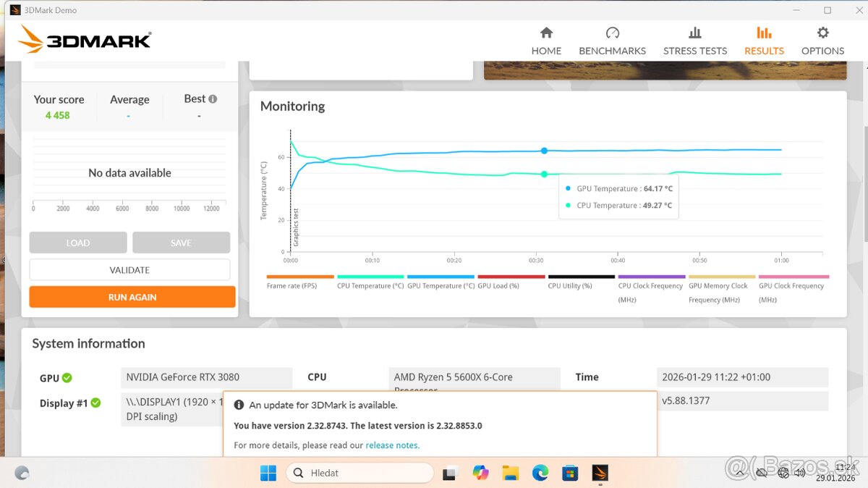Click the Hledat taskbar search box
The width and height of the screenshot is (868, 488).
(359, 473)
